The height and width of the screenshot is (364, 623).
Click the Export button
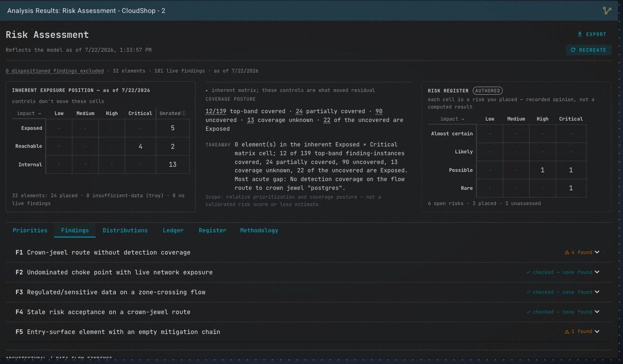592,34
